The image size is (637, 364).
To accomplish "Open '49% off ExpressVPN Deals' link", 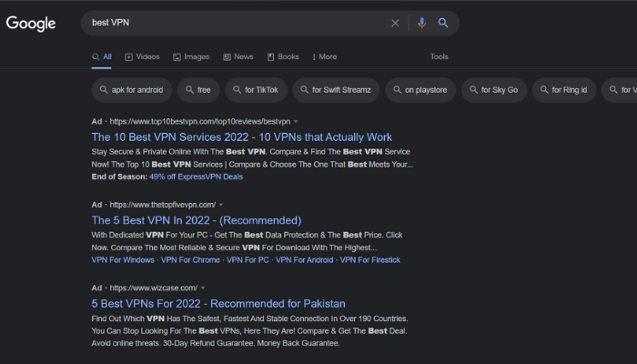I will point(196,177).
